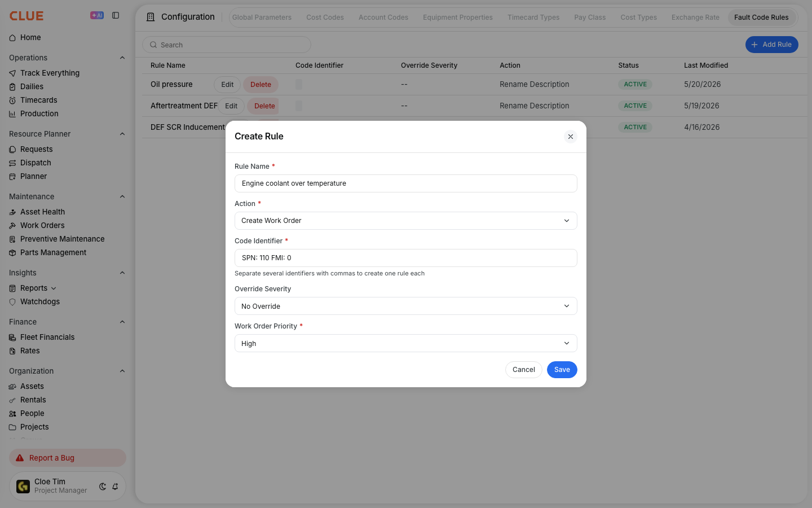Open the Exchange Rate tab
This screenshot has height=508, width=812.
point(695,17)
